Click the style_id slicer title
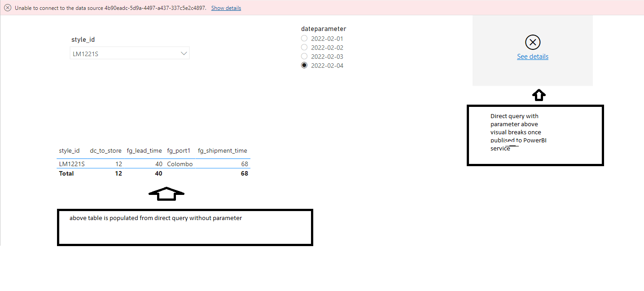The height and width of the screenshot is (291, 644). click(83, 40)
